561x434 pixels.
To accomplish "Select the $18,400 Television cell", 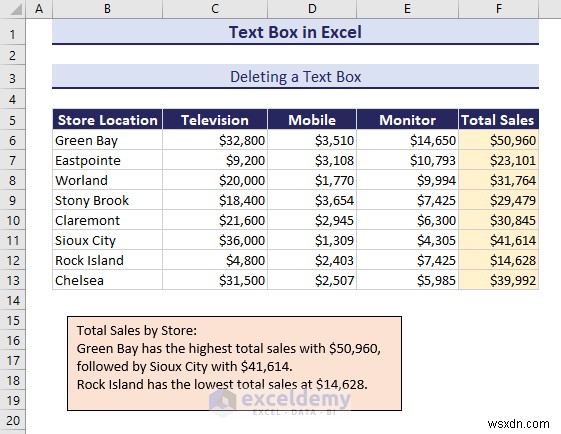I will [215, 200].
